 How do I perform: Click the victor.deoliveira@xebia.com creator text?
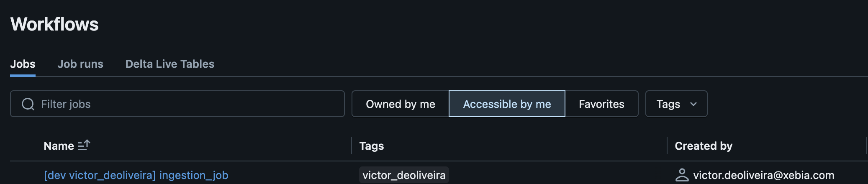(x=764, y=175)
